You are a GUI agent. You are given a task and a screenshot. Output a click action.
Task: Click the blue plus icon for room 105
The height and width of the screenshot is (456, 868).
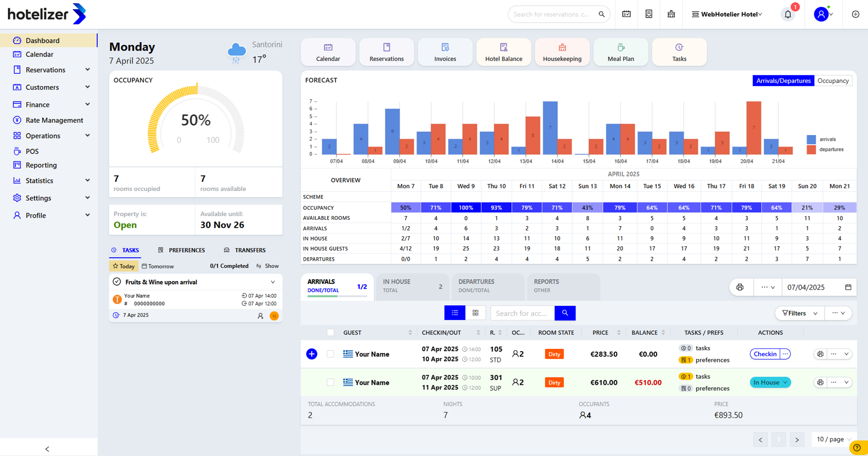click(x=312, y=354)
